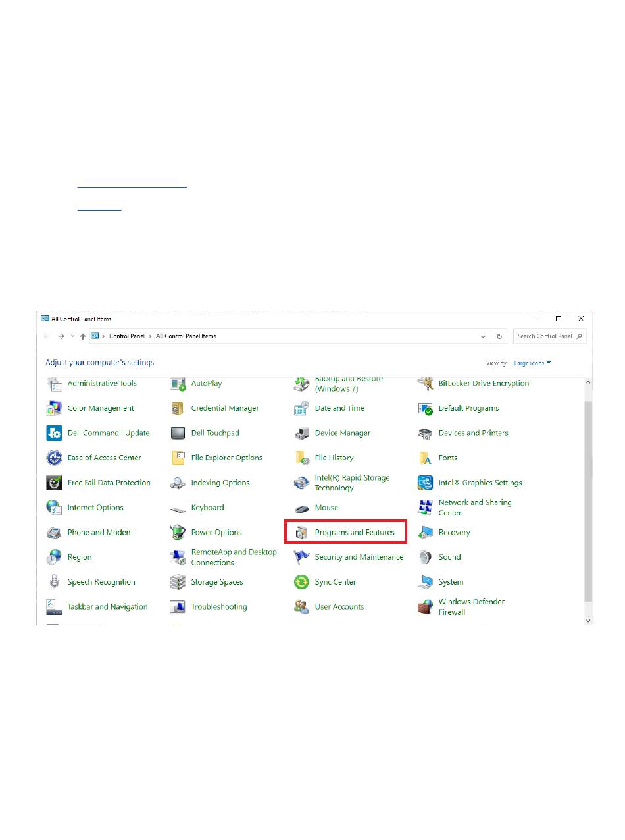Refresh the Control Panel view
Image resolution: width=625 pixels, height=840 pixels.
(500, 336)
